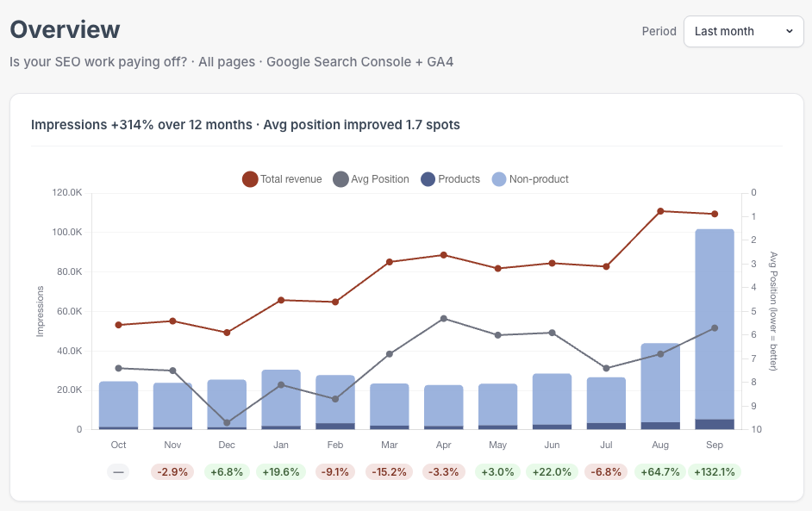
Task: Select the Mar Total revenue data point
Action: click(390, 262)
